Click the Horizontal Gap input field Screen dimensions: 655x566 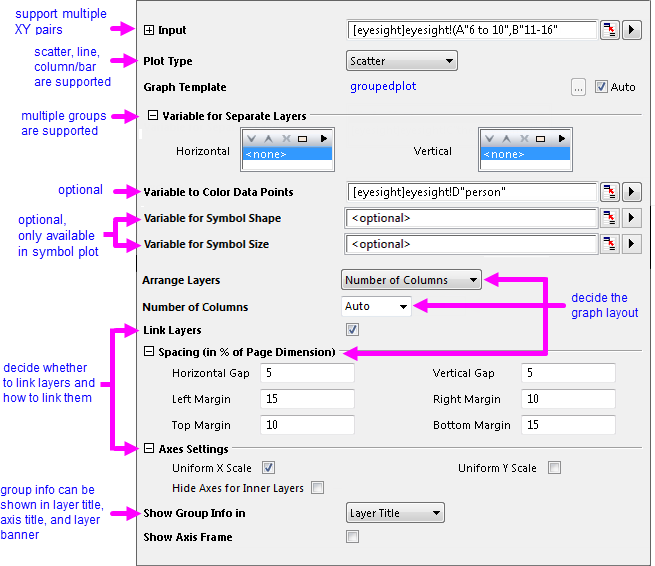tap(306, 373)
